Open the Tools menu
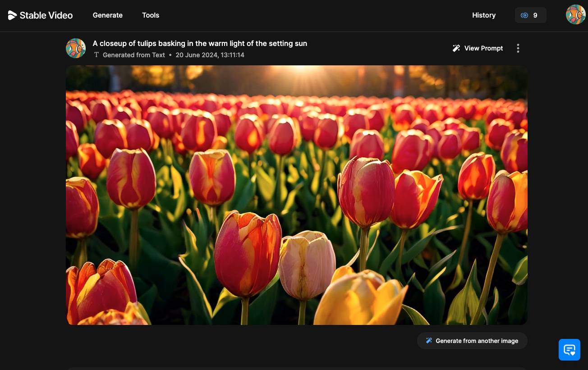This screenshot has height=370, width=588. click(151, 15)
